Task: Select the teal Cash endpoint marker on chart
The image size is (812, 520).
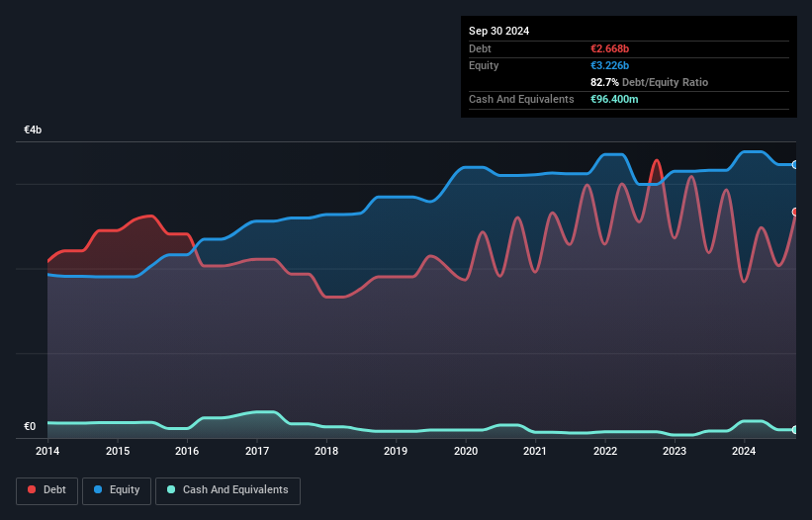Action: coord(795,429)
